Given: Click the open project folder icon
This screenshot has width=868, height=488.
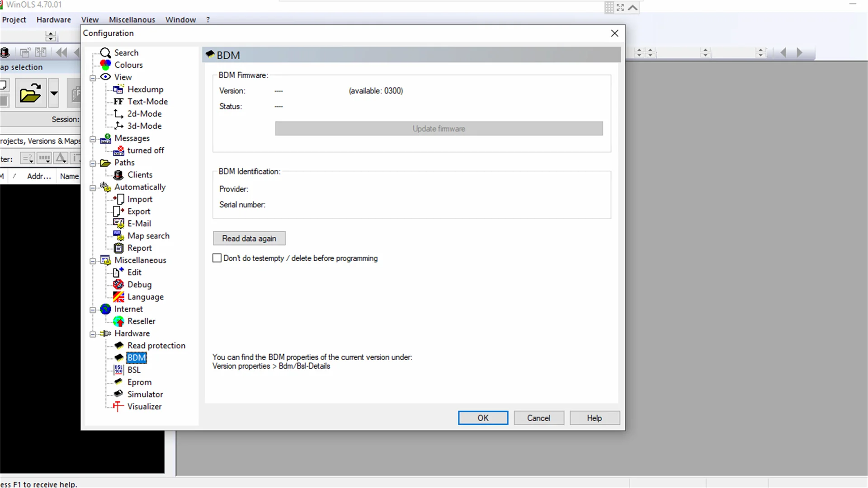Looking at the screenshot, I should (30, 94).
